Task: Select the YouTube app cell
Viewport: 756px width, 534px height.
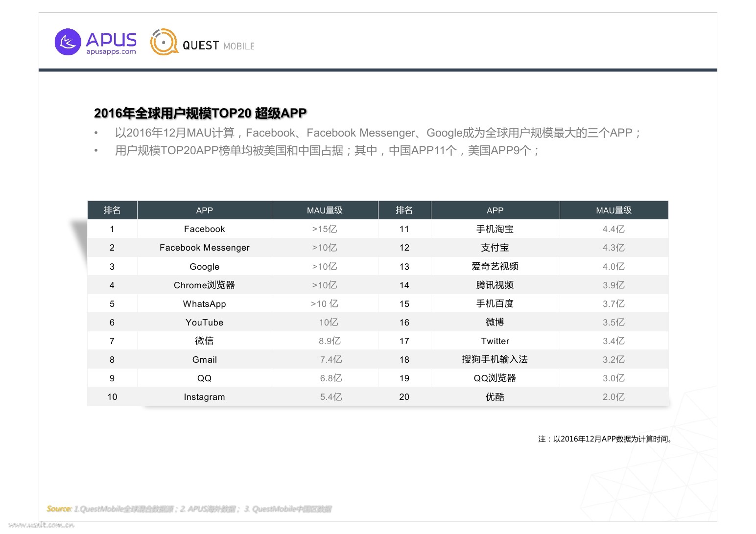Action: click(205, 323)
